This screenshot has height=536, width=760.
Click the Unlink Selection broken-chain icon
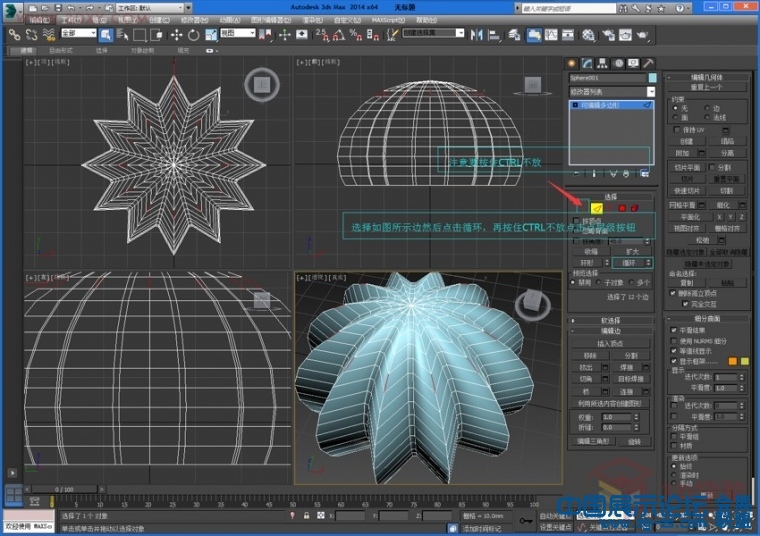coord(32,35)
